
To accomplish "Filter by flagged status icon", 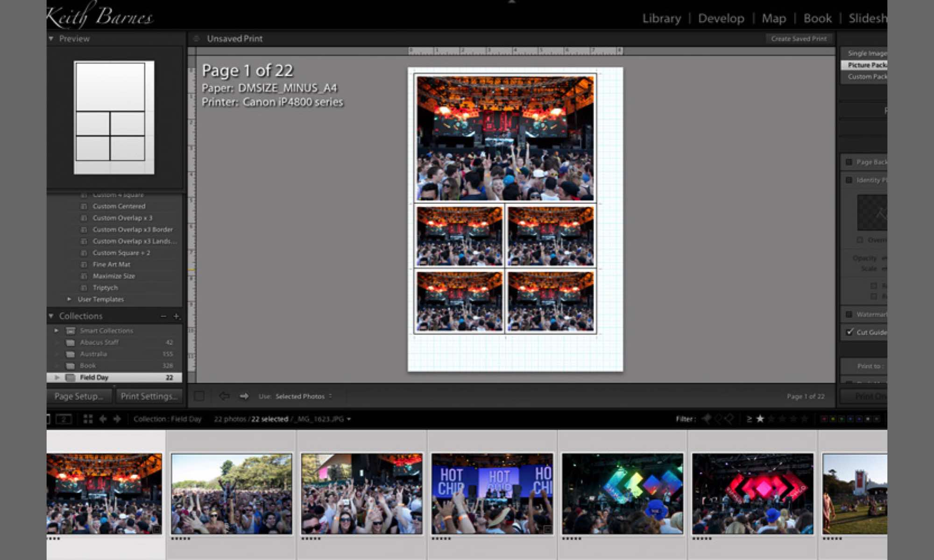I will [707, 419].
